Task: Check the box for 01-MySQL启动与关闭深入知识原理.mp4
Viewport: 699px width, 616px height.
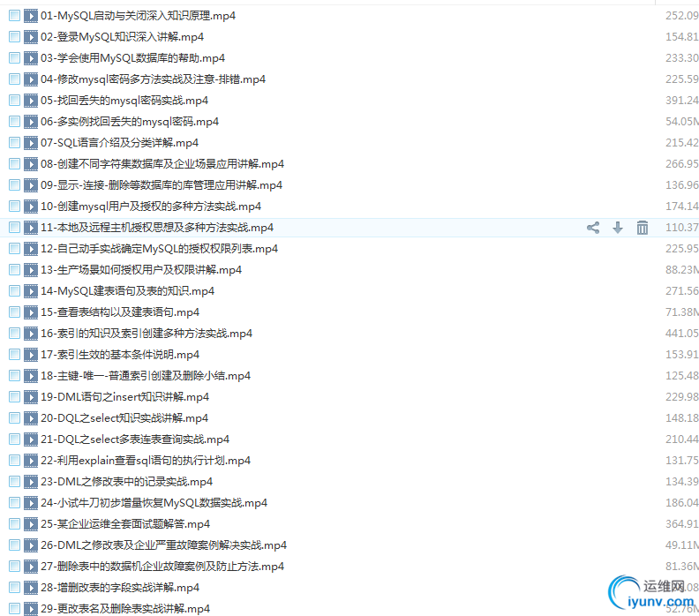Action: pyautogui.click(x=14, y=16)
